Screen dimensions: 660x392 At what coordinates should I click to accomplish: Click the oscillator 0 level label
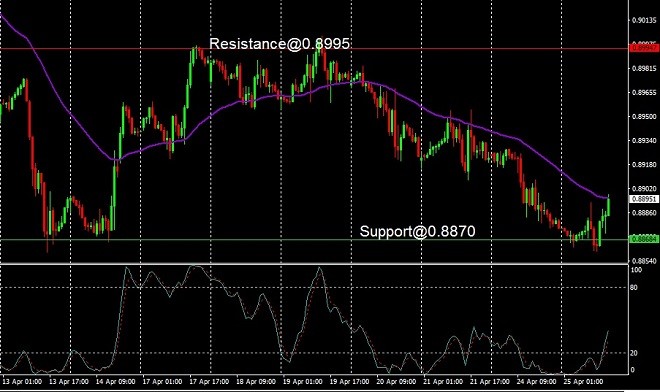633,370
